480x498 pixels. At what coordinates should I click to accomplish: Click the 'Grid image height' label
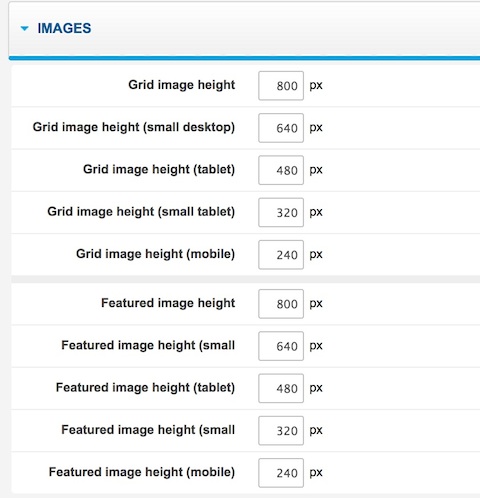(182, 85)
